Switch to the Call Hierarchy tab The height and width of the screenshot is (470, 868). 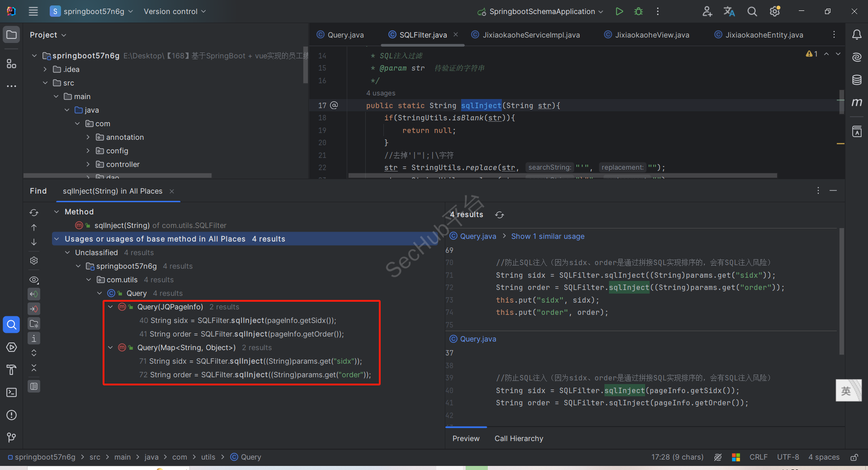(x=519, y=438)
